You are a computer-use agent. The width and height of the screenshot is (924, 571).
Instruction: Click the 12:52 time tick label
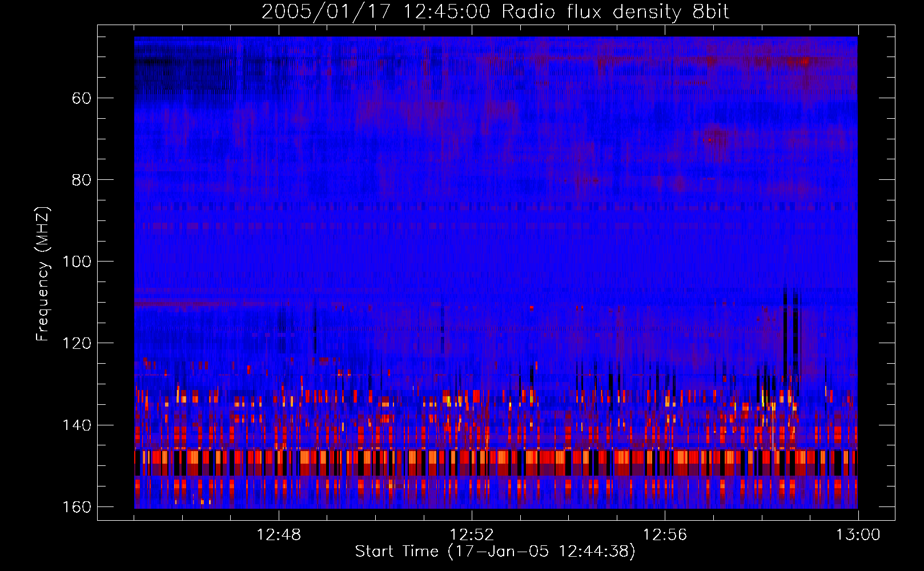[x=472, y=535]
